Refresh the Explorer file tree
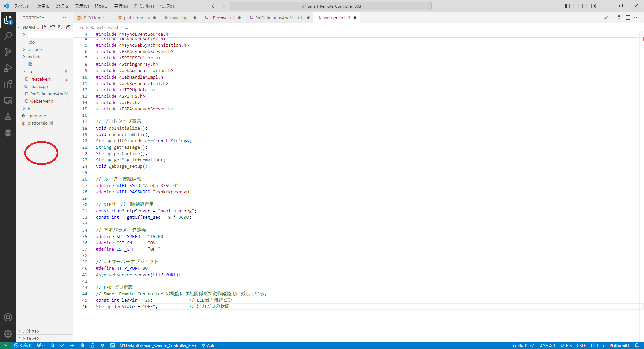644x349 pixels. tap(60, 27)
